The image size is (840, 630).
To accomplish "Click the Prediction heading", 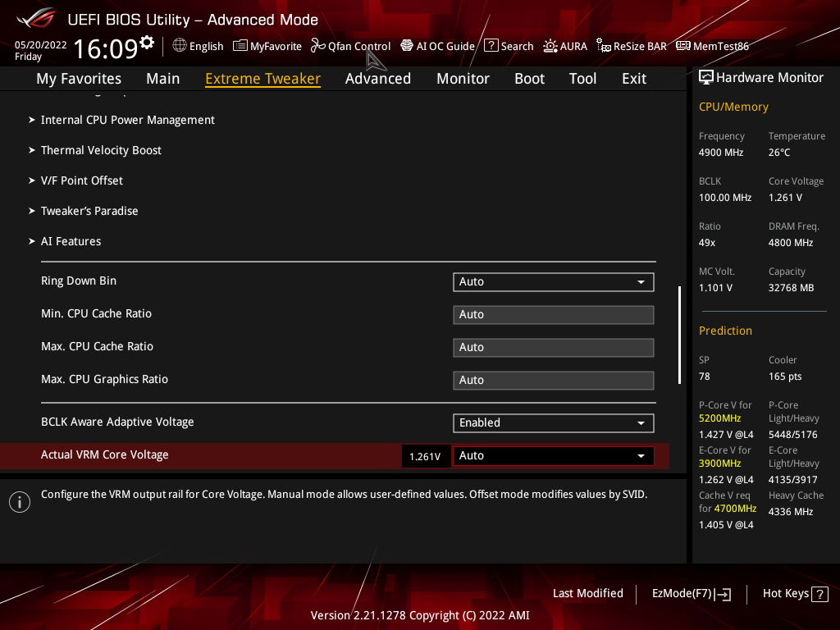I will (x=725, y=331).
